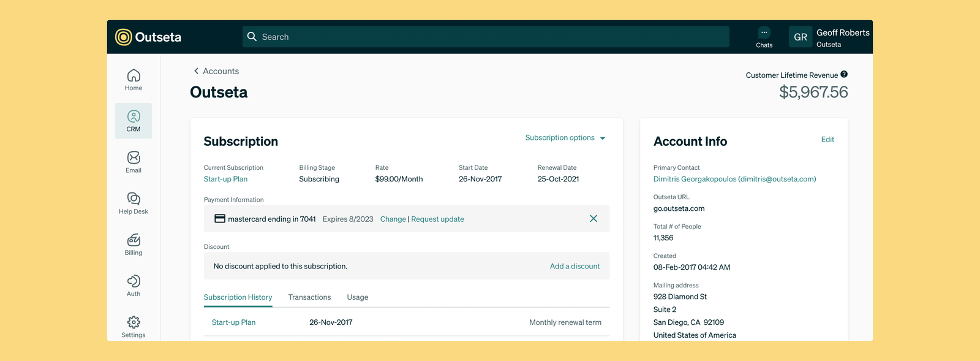980x361 pixels.
Task: Click the Customer Lifetime Revenue help icon
Action: [844, 74]
